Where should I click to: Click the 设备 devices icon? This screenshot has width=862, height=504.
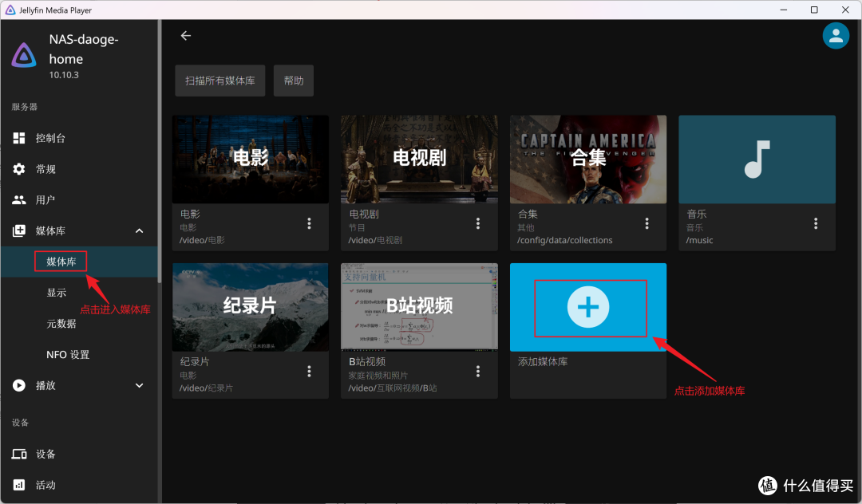[19, 454]
